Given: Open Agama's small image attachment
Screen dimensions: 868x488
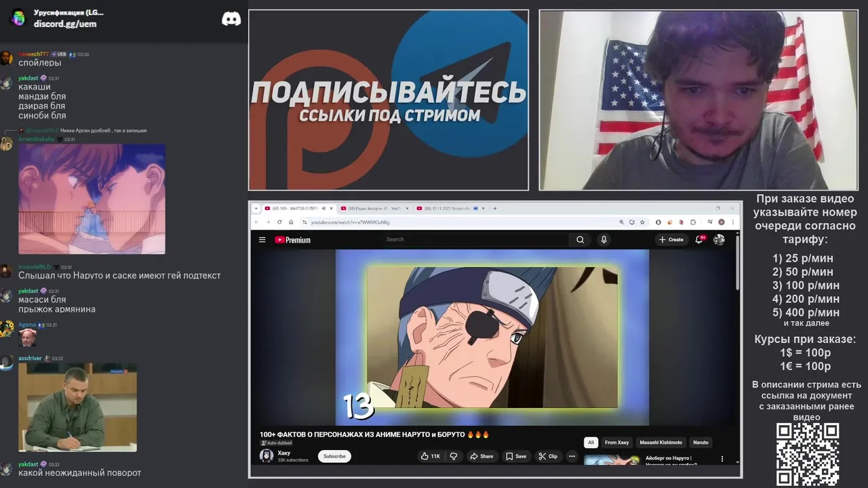Looking at the screenshot, I should pyautogui.click(x=27, y=338).
